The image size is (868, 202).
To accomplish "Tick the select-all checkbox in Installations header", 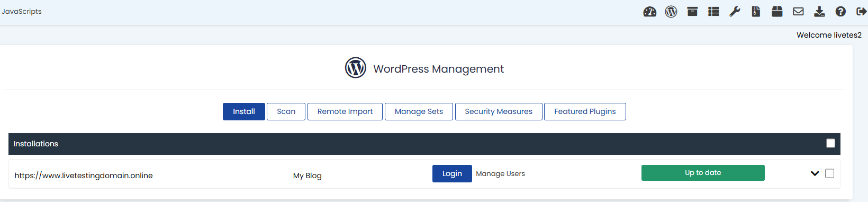I will 830,143.
